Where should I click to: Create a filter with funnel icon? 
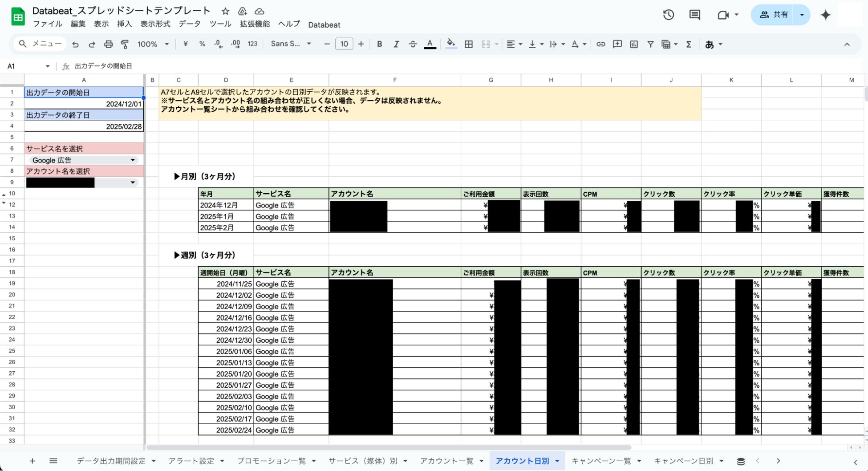650,44
